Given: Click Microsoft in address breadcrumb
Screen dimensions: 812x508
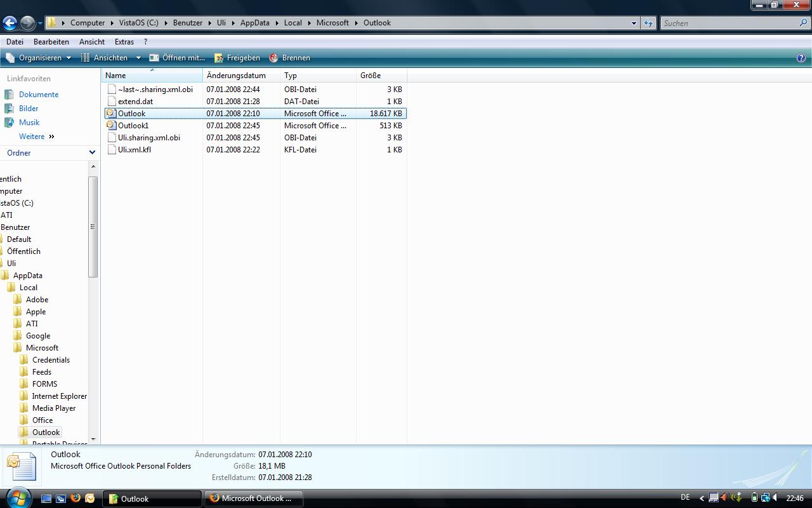Looking at the screenshot, I should pyautogui.click(x=333, y=23).
